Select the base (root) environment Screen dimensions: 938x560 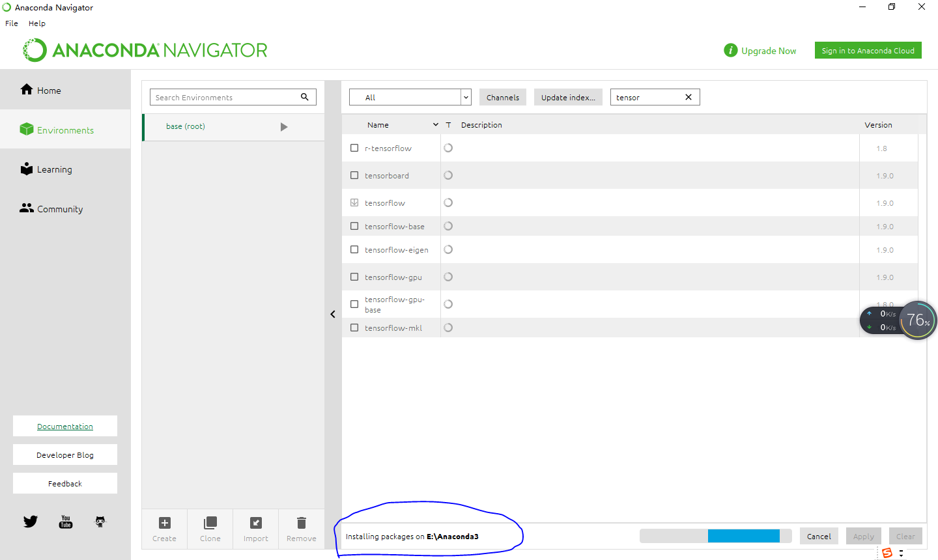tap(233, 127)
